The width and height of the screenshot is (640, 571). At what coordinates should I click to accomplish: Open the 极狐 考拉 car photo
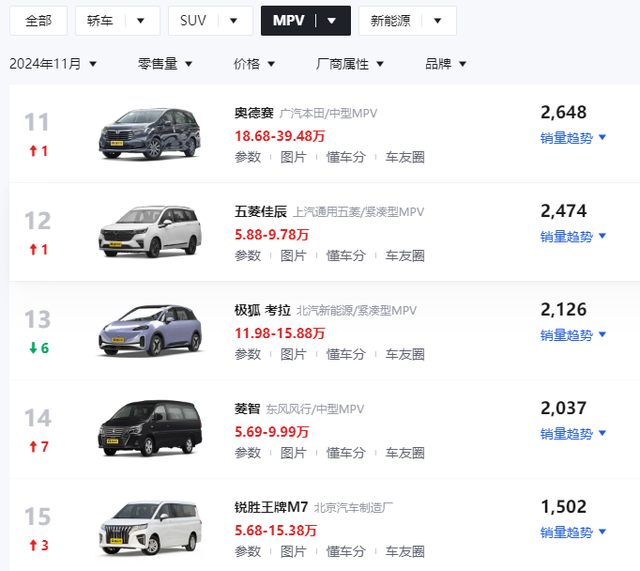[150, 330]
